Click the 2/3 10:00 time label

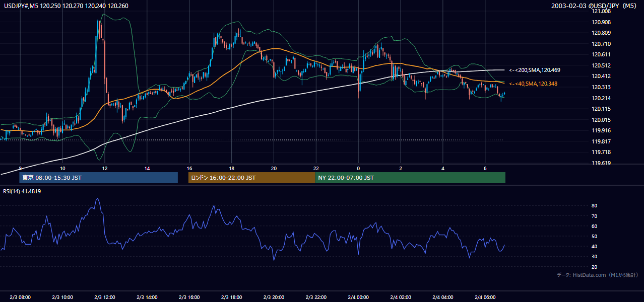pos(62,297)
